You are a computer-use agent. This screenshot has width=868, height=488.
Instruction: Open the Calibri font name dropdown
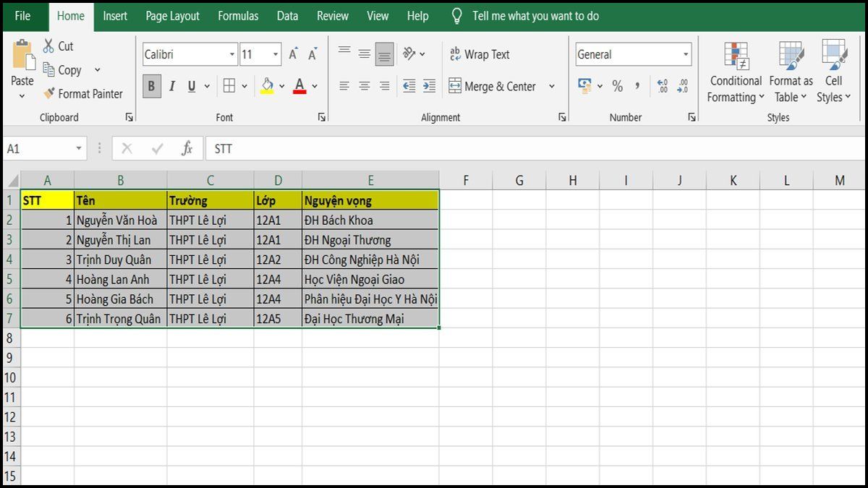[x=232, y=54]
